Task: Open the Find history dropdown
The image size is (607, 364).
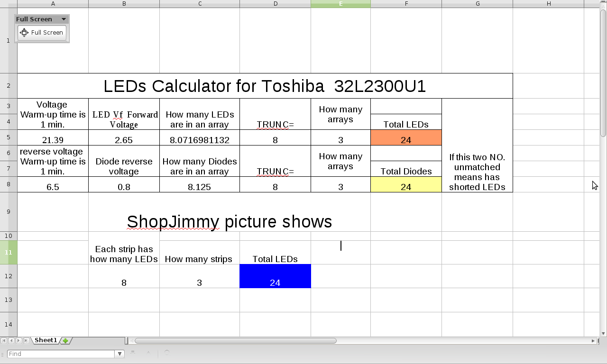Action: [120, 354]
